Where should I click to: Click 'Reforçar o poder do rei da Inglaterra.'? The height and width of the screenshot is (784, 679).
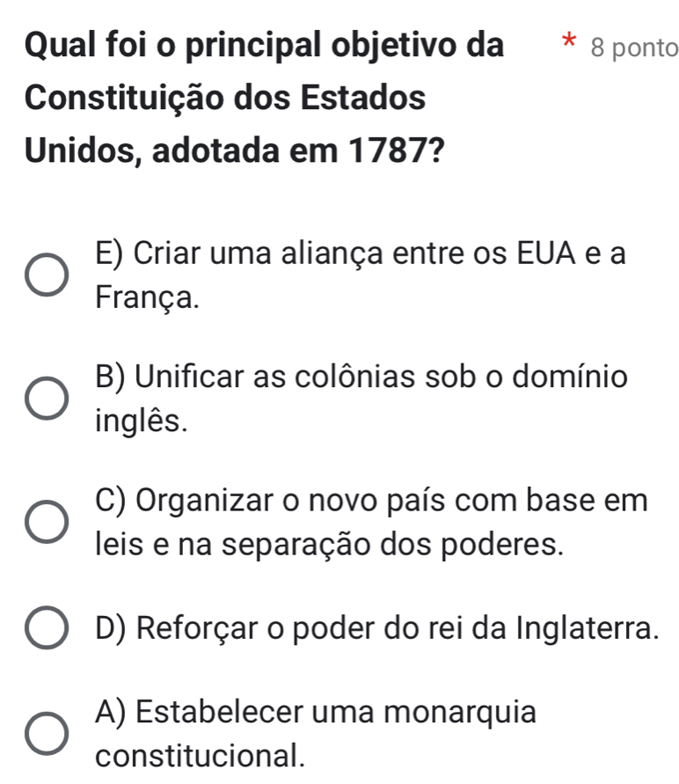click(378, 629)
